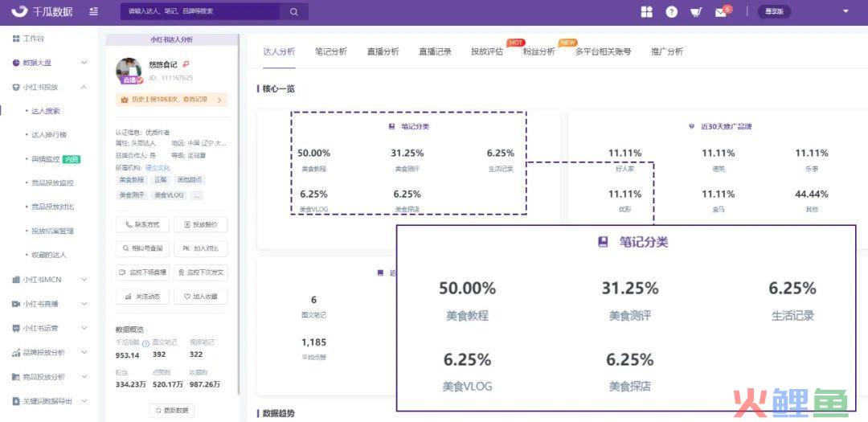Image resolution: width=868 pixels, height=422 pixels.
Task: Open the shopping cart icon
Action: pyautogui.click(x=696, y=11)
